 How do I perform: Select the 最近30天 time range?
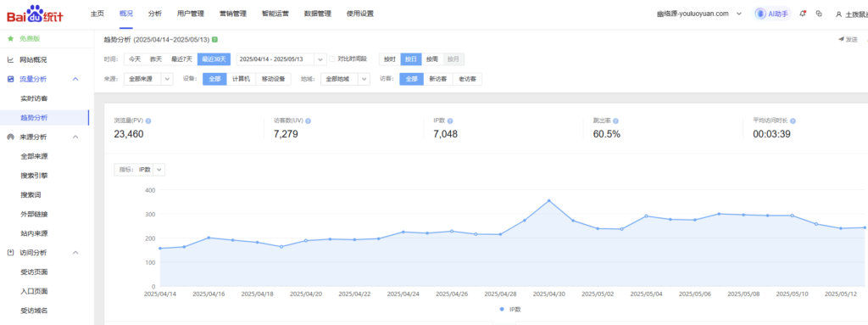click(214, 59)
